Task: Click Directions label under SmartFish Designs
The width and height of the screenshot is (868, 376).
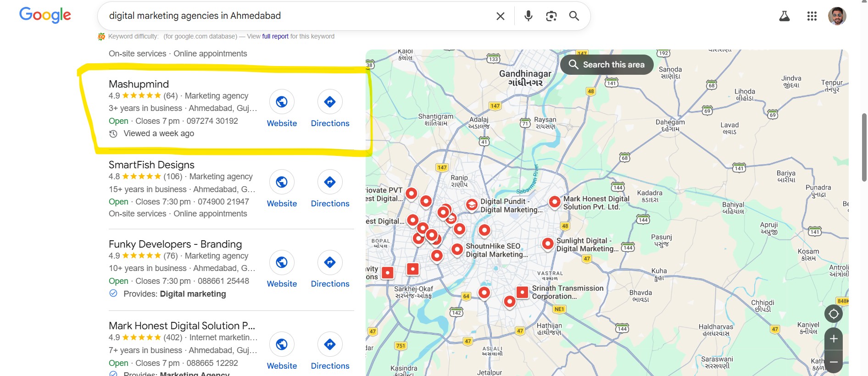Action: coord(330,204)
